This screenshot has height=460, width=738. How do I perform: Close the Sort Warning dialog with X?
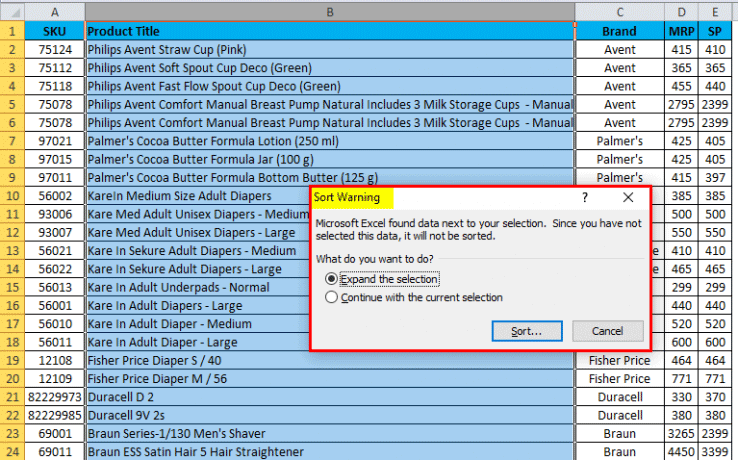coord(628,198)
